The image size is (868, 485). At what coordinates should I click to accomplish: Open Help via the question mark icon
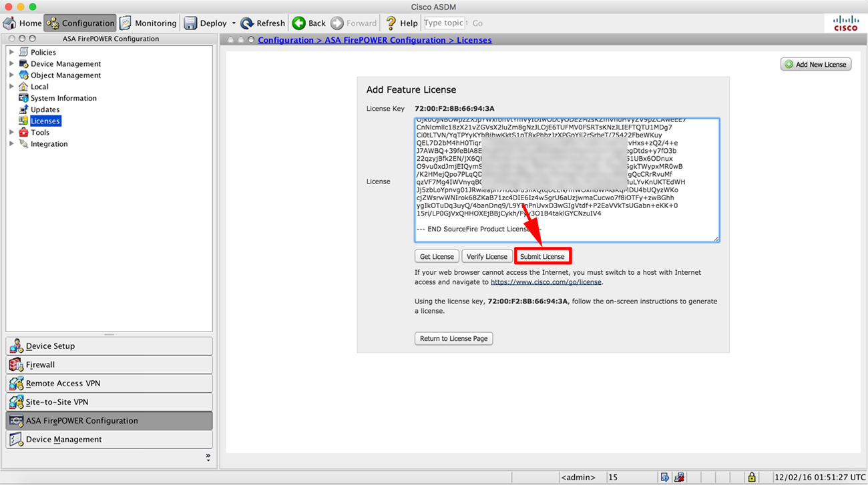(x=391, y=23)
